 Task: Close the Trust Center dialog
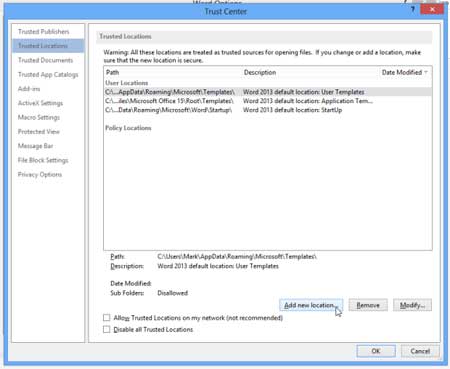coord(432,9)
